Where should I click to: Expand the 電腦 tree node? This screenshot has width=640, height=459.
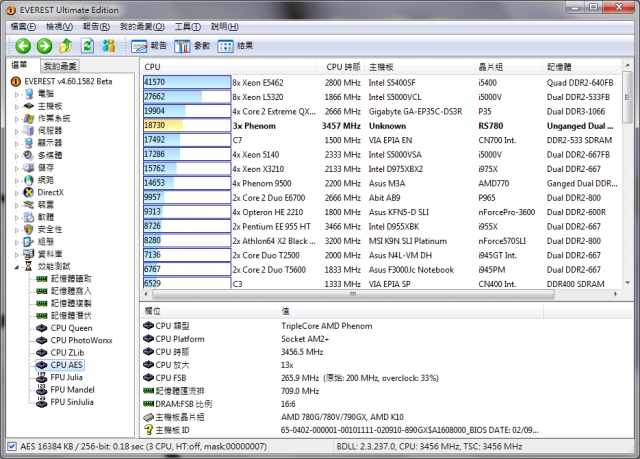click(x=17, y=94)
